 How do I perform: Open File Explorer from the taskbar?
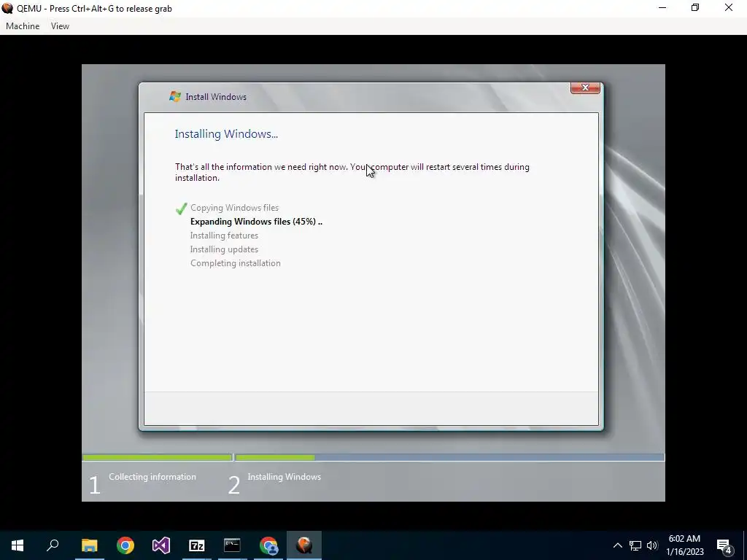(89, 545)
